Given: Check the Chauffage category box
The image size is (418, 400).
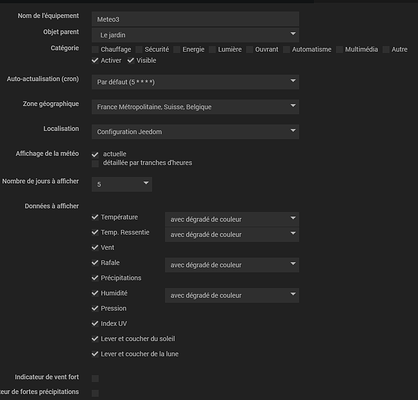Looking at the screenshot, I should tap(95, 50).
